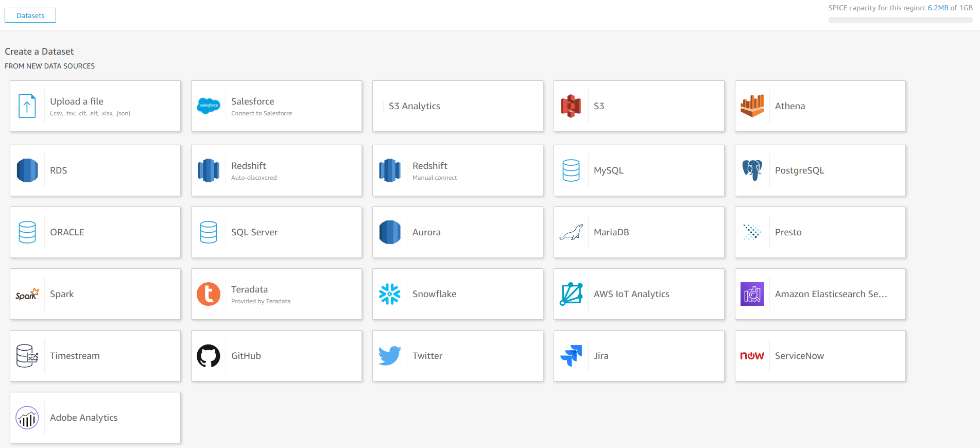Click the Salesforce cloud logo

(x=209, y=106)
